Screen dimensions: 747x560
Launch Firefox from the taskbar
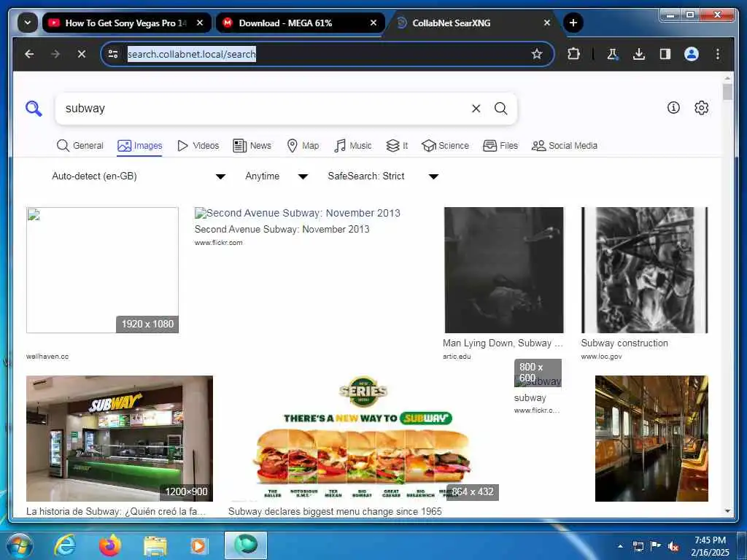pyautogui.click(x=109, y=545)
